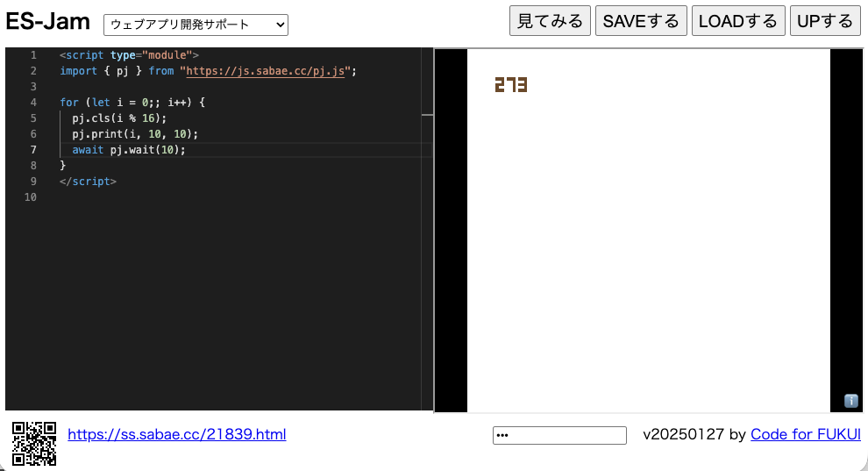This screenshot has height=471, width=868.
Task: Click the pj.print code on line 6
Action: [135, 134]
